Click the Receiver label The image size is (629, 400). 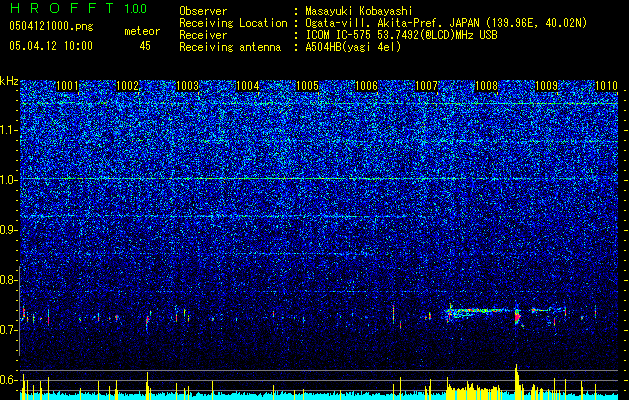point(203,35)
